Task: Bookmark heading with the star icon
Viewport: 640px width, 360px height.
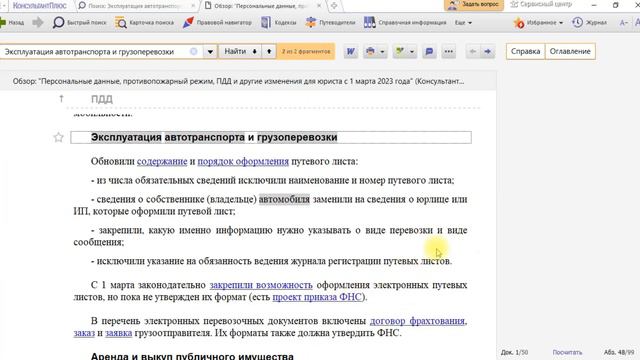Action: click(x=58, y=138)
